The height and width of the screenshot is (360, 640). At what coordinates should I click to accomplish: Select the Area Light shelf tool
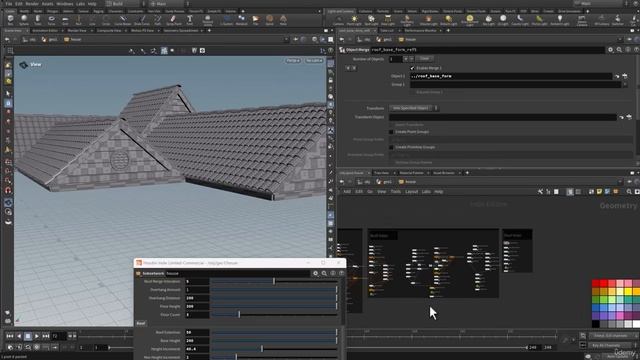[x=388, y=20]
